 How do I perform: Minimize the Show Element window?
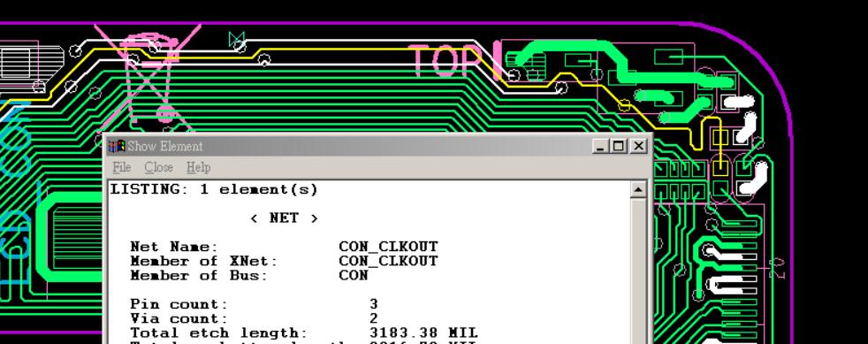[600, 146]
